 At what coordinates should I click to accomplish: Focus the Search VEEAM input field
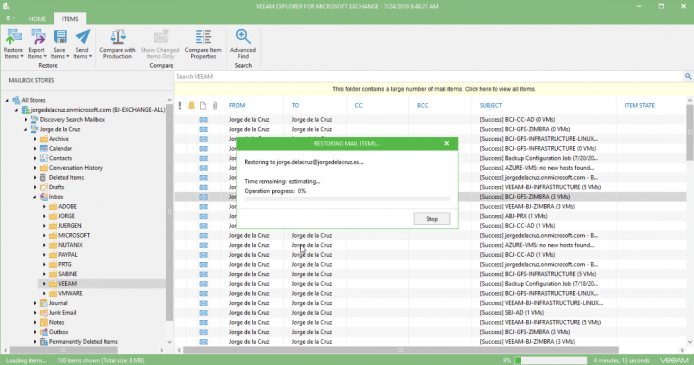click(428, 77)
